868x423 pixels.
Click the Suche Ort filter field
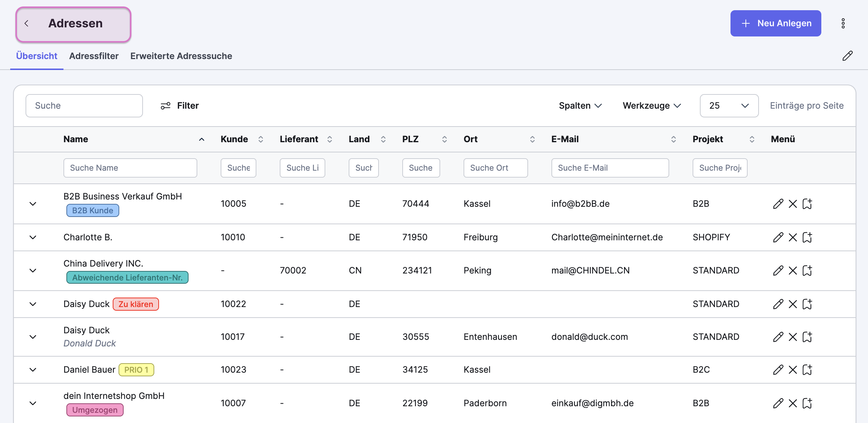[x=495, y=168]
